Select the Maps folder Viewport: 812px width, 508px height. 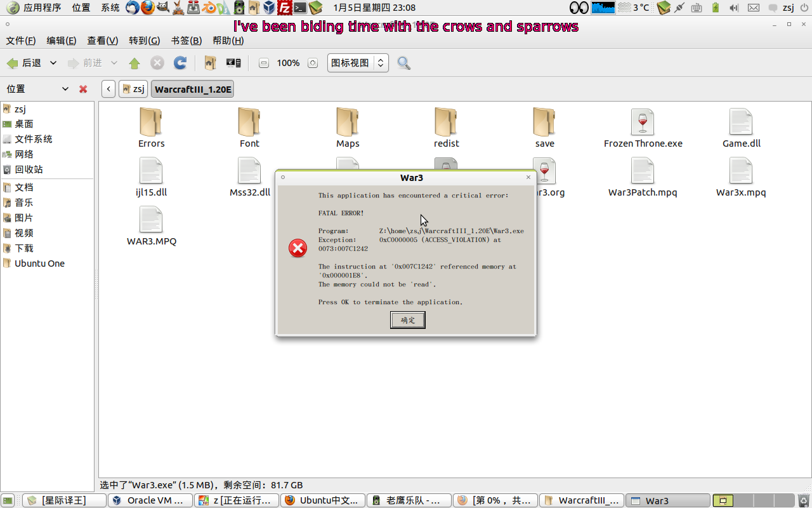[x=348, y=128]
